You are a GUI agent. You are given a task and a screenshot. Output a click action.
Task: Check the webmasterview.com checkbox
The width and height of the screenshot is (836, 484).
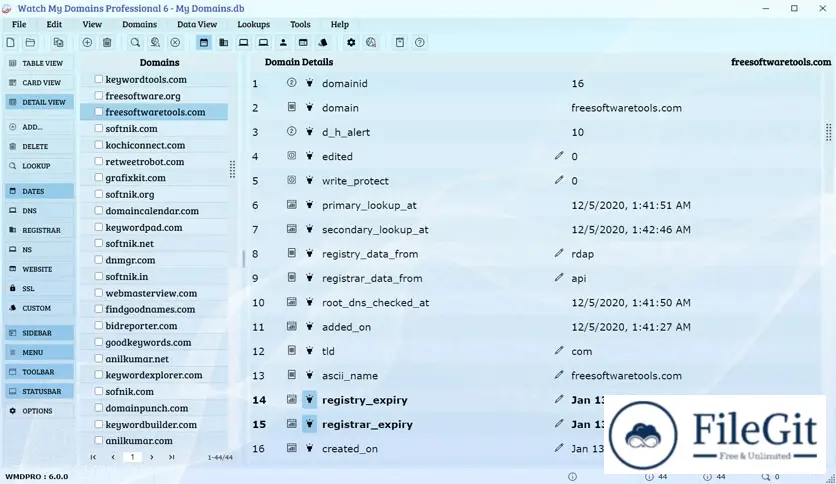point(99,293)
